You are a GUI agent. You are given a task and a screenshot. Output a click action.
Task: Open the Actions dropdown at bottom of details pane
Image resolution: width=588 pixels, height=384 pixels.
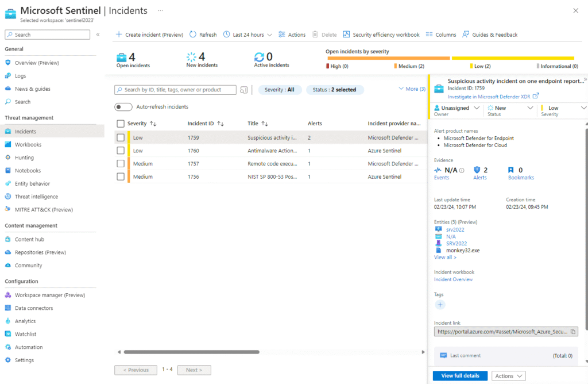(x=508, y=376)
